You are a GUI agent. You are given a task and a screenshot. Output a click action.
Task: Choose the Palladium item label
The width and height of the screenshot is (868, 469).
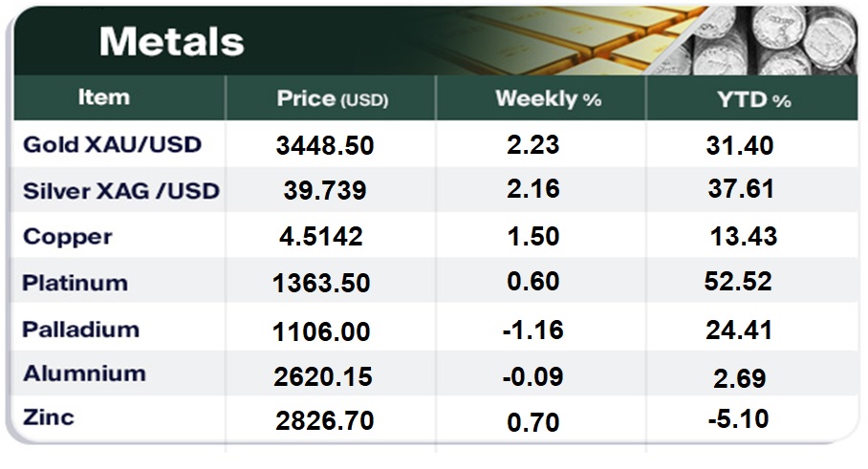(80, 330)
